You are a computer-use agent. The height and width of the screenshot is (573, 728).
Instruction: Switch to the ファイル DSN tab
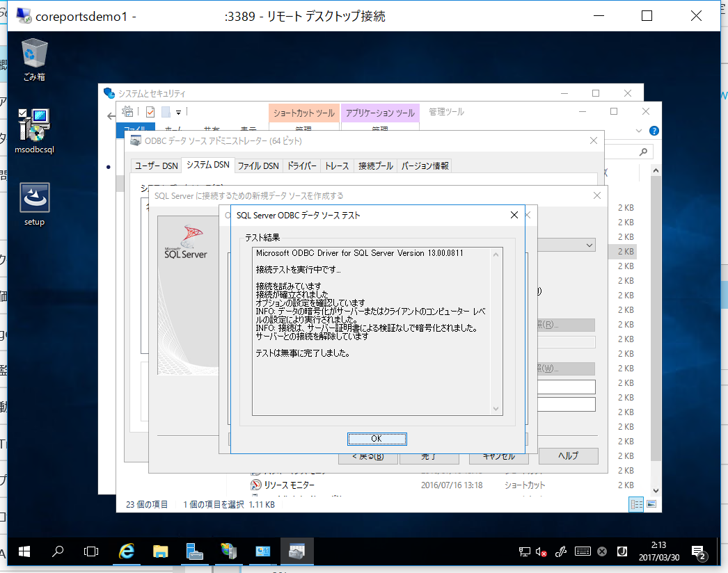coord(258,166)
